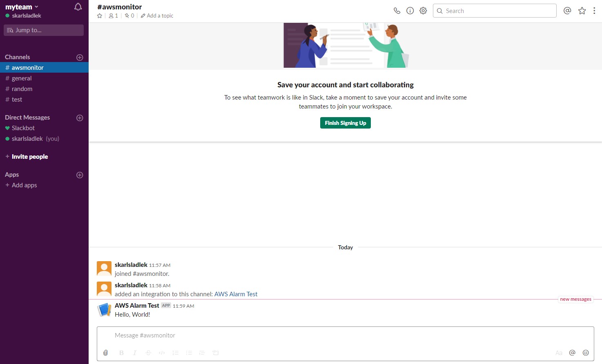The height and width of the screenshot is (364, 602).
Task: Click the 11:59 AM message timestamp
Action: point(183,306)
